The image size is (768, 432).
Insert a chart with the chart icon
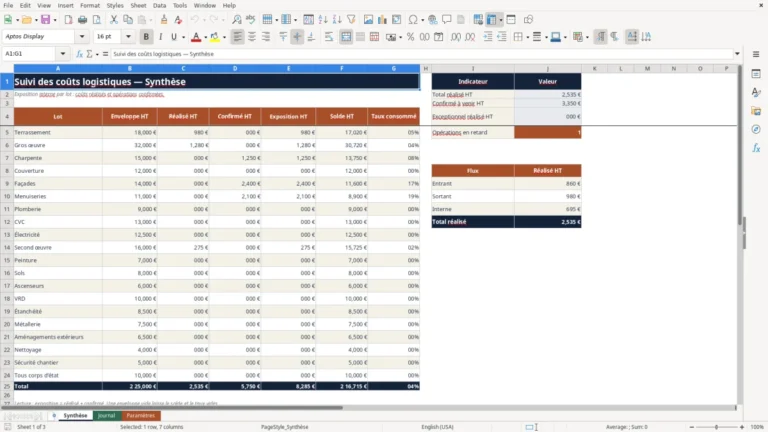coord(382,20)
